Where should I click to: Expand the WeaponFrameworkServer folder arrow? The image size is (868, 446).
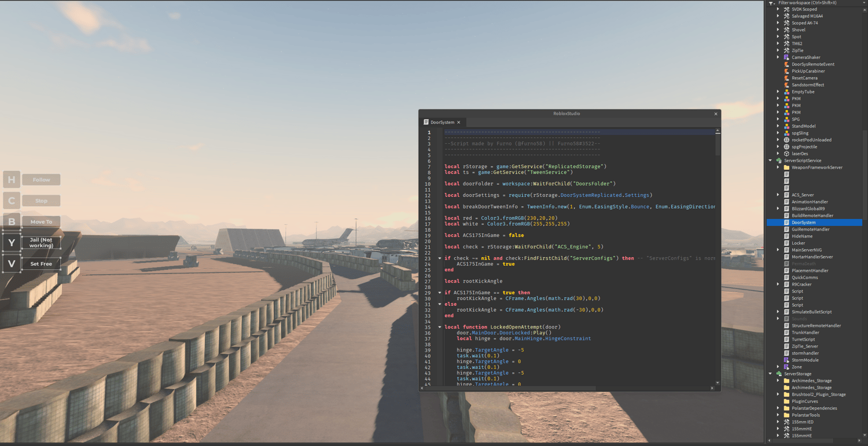[x=778, y=167]
